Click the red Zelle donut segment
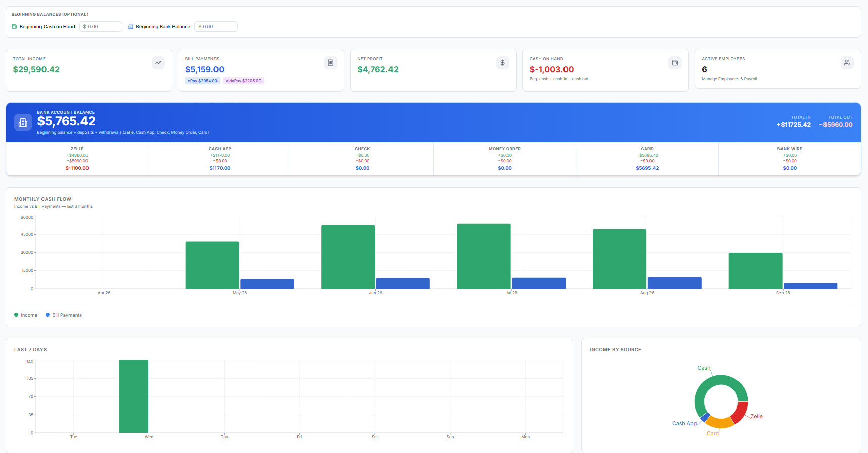This screenshot has height=453, width=868. point(740,413)
